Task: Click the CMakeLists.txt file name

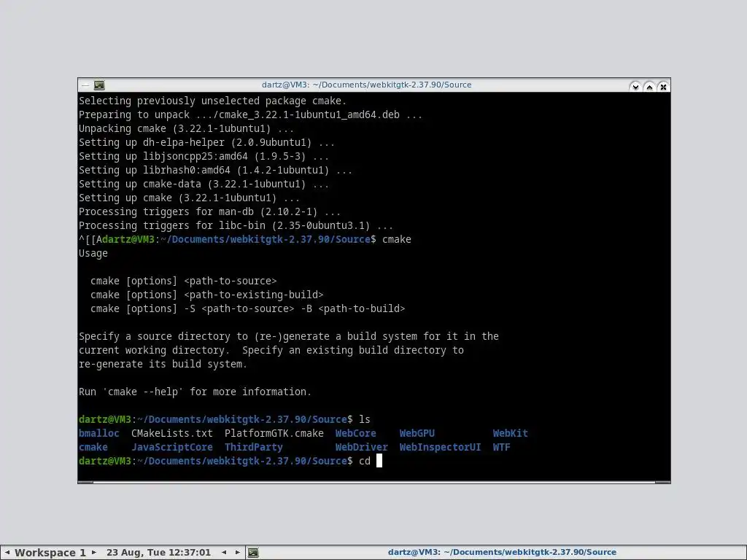Action: coord(172,433)
